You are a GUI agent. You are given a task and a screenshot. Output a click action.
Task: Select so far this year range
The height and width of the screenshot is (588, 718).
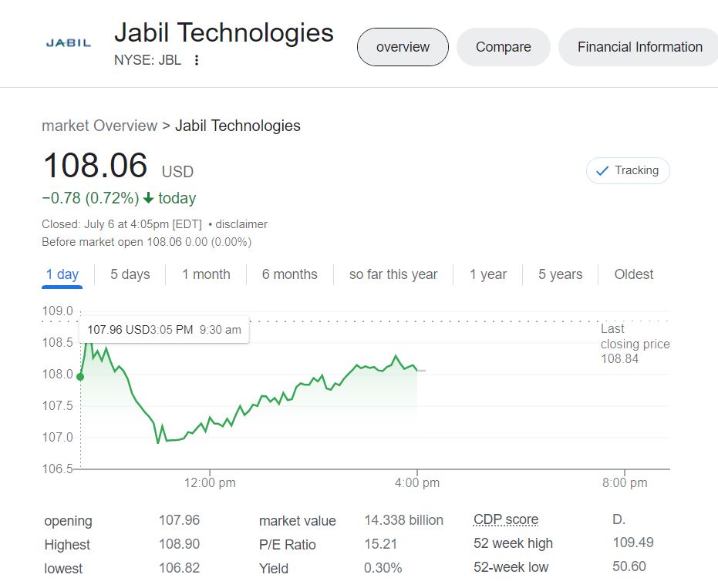click(x=393, y=274)
